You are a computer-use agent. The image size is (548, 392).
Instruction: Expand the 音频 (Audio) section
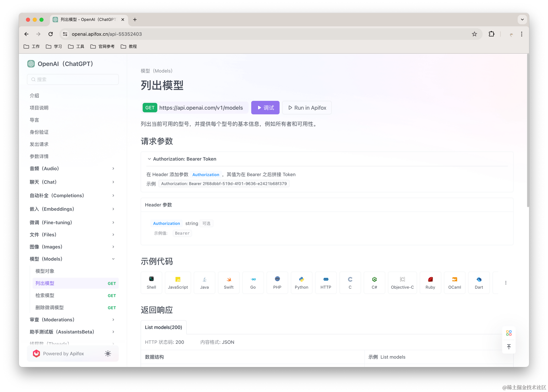tap(72, 168)
